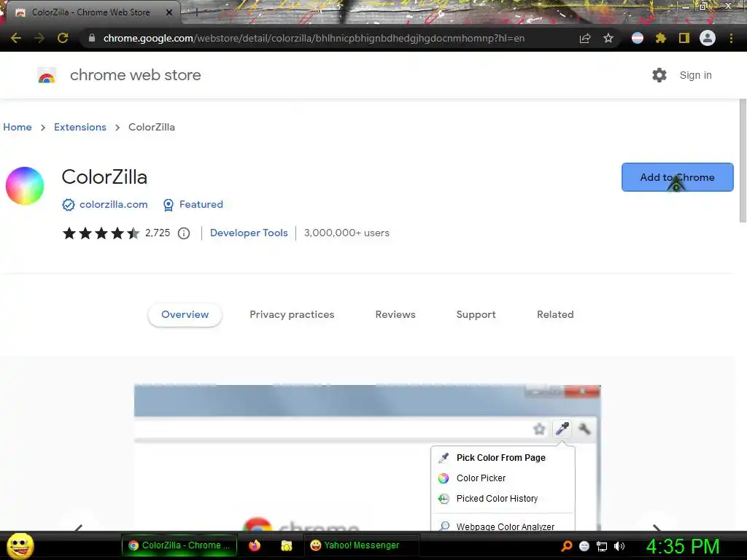Click the 4:35 PM taskbar clock
This screenshot has width=747, height=560.
683,546
